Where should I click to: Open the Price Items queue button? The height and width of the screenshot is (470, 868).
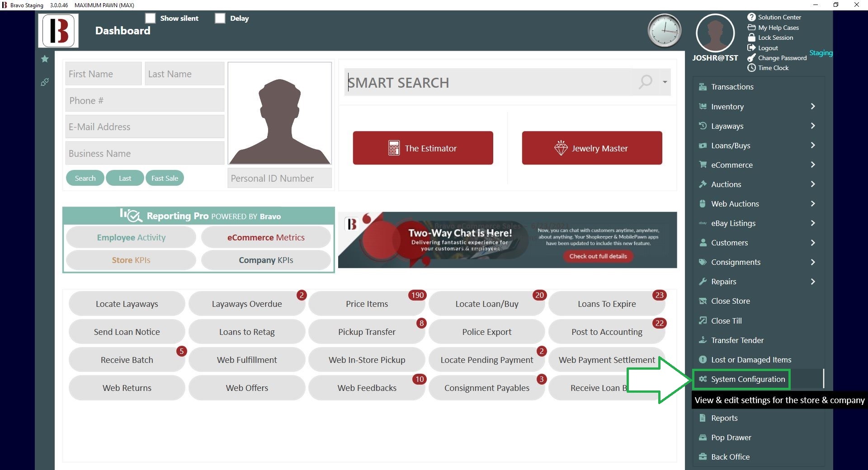coord(367,304)
